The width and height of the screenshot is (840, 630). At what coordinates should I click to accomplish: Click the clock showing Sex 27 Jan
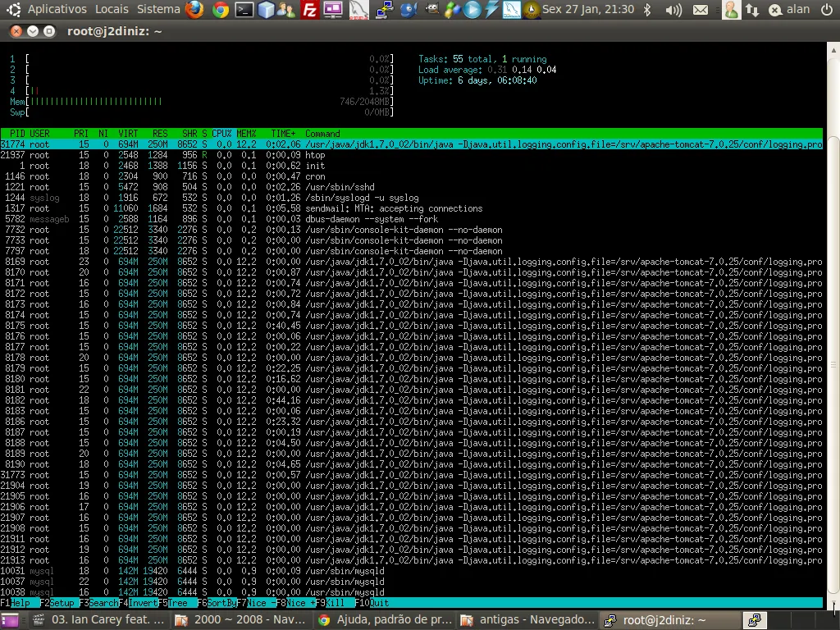pos(588,9)
